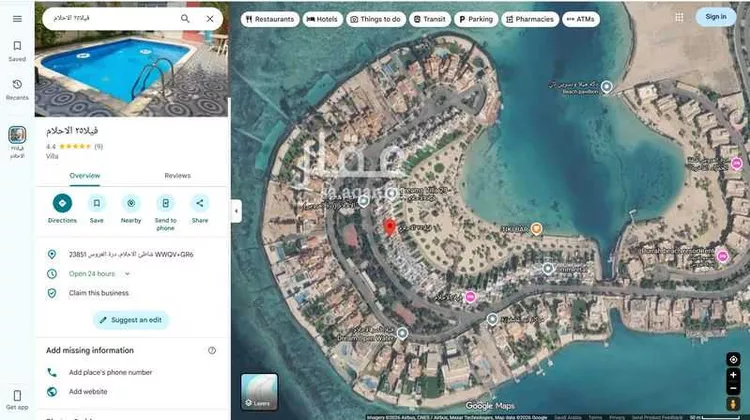
Task: Get Directions to the villa
Action: (62, 209)
